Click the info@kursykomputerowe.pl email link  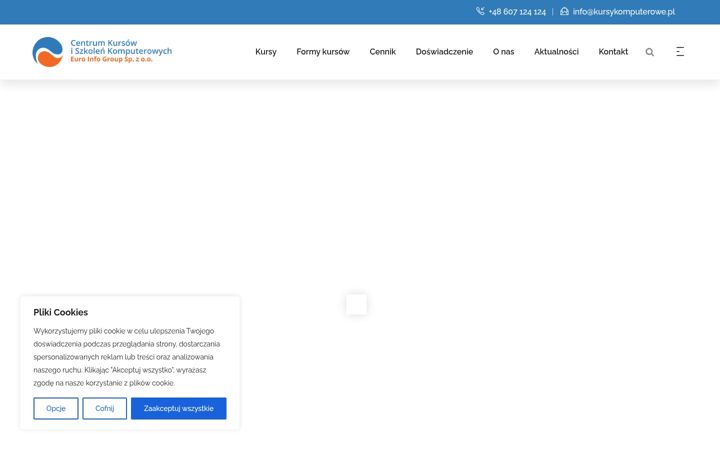tap(624, 12)
